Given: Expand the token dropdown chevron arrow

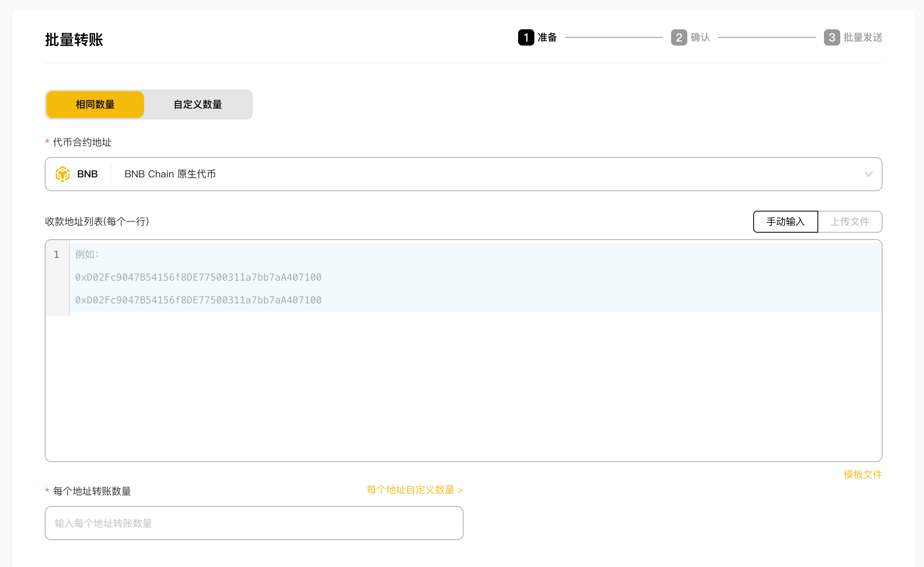Looking at the screenshot, I should point(868,174).
